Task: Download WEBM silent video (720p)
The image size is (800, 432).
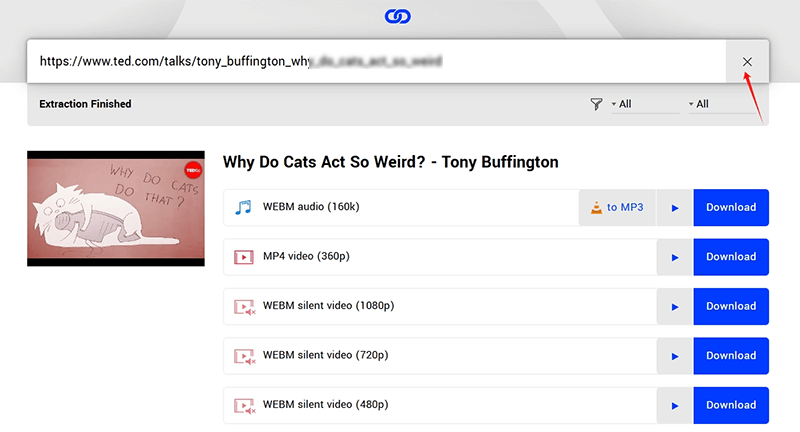Action: 731,356
